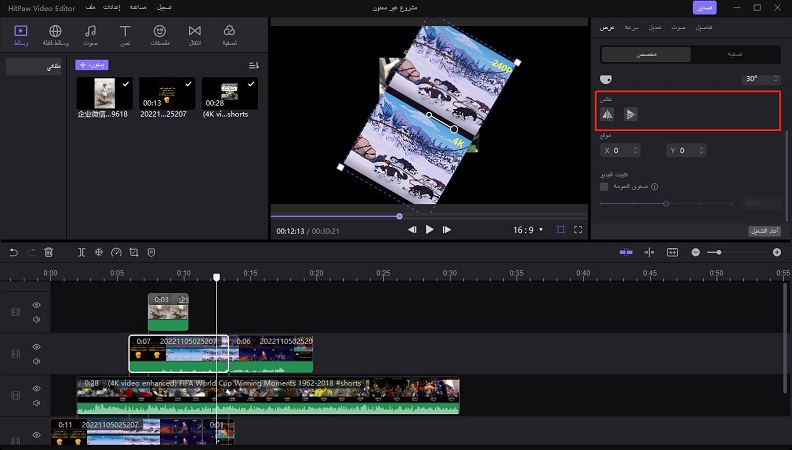Click the rotation dial icon

click(606, 79)
